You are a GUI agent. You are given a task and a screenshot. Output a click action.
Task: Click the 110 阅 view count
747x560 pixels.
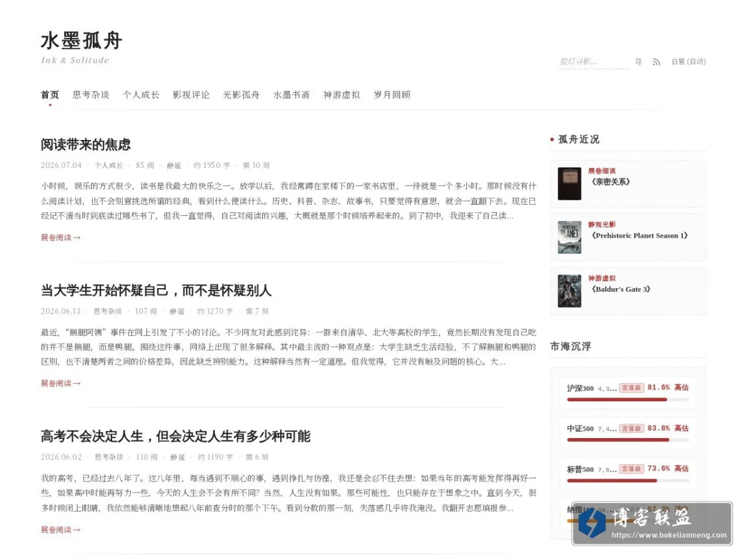point(147,457)
